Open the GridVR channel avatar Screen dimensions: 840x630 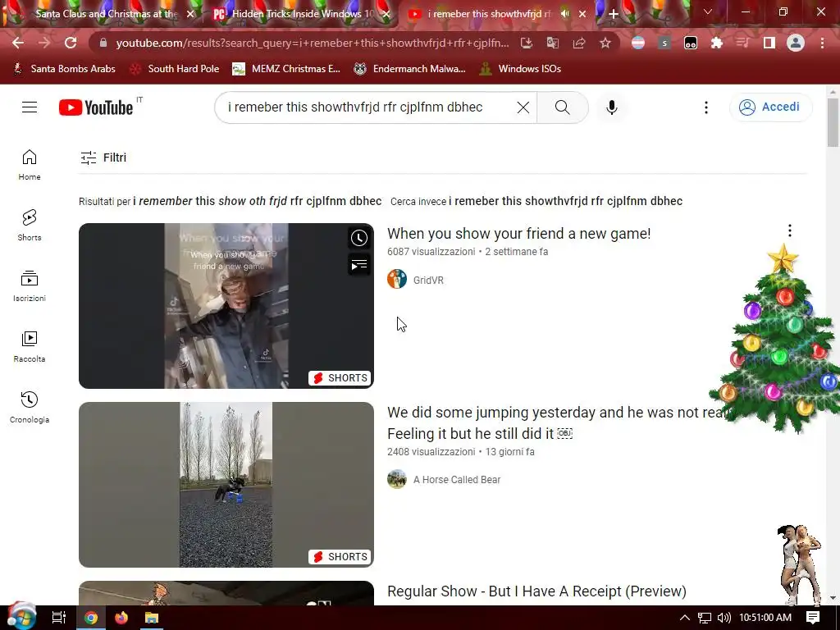[397, 279]
